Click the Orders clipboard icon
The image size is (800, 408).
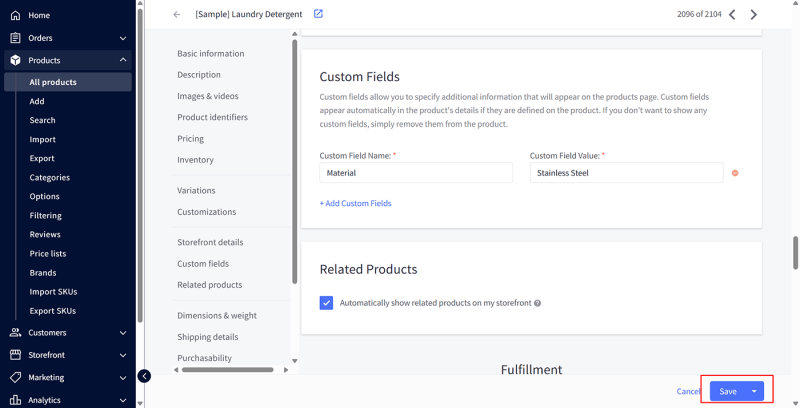point(15,38)
